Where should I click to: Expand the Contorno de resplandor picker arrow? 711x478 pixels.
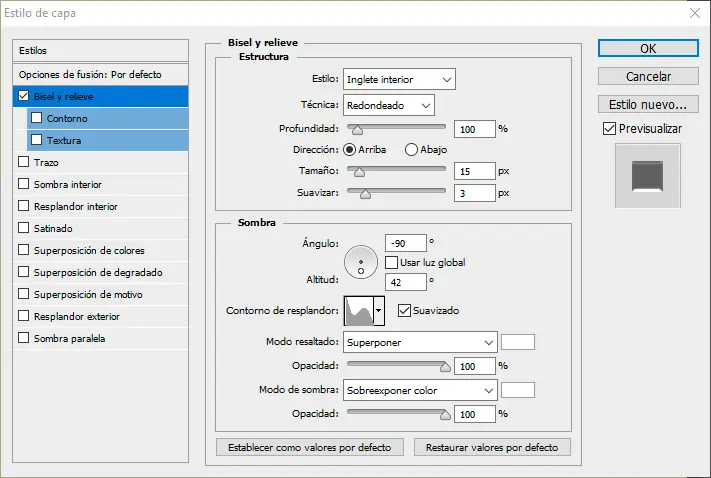pos(379,311)
